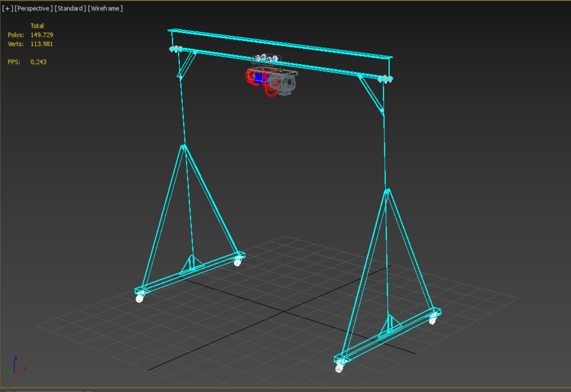Open the [Wireframe] per-view preference menu
The width and height of the screenshot is (571, 392).
(x=105, y=9)
